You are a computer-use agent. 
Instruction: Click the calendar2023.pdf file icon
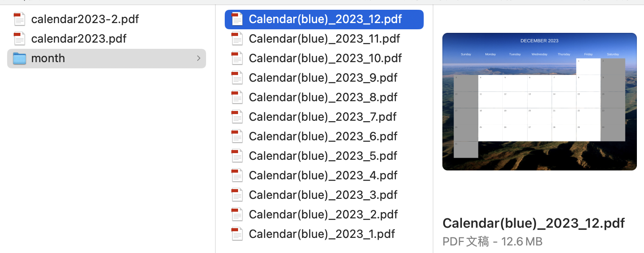tap(20, 39)
